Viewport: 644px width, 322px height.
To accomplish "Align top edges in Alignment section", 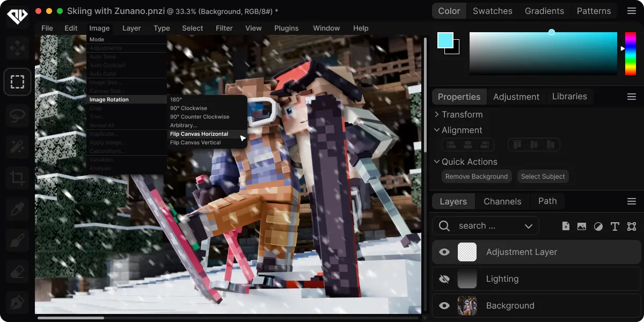I will [517, 145].
